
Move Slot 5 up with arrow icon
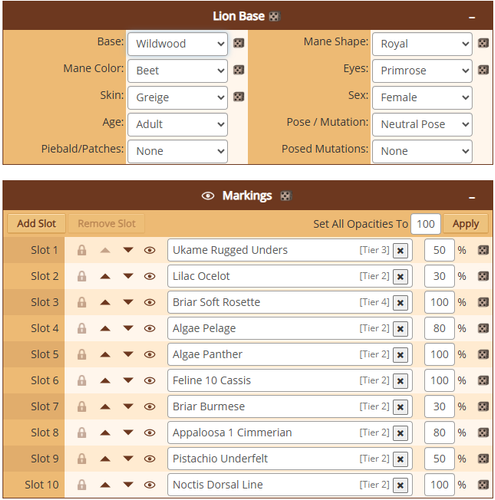pos(105,354)
